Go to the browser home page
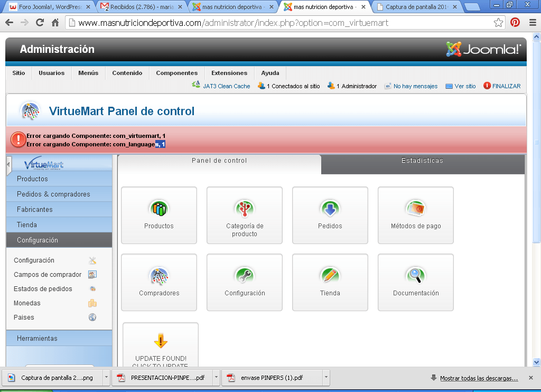The width and height of the screenshot is (541, 392). pyautogui.click(x=55, y=23)
